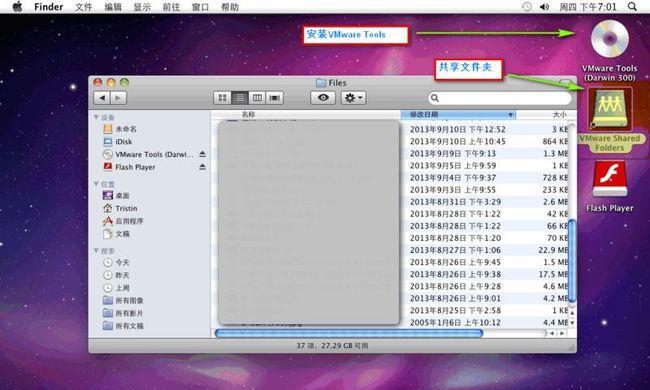The width and height of the screenshot is (650, 390).
Task: Go forward with Finder forward arrow
Action: coord(118,98)
